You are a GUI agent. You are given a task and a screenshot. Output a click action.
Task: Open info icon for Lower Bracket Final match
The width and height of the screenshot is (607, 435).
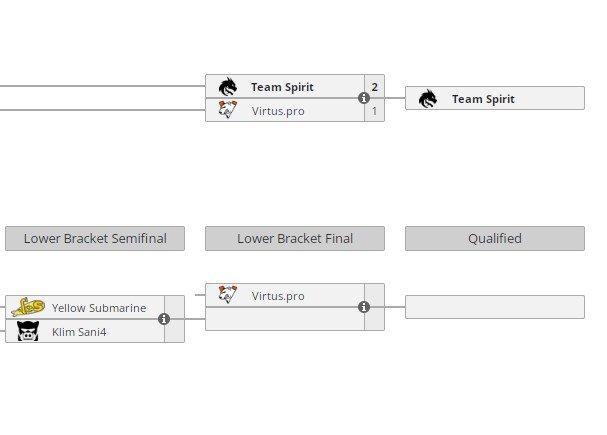pyautogui.click(x=364, y=307)
